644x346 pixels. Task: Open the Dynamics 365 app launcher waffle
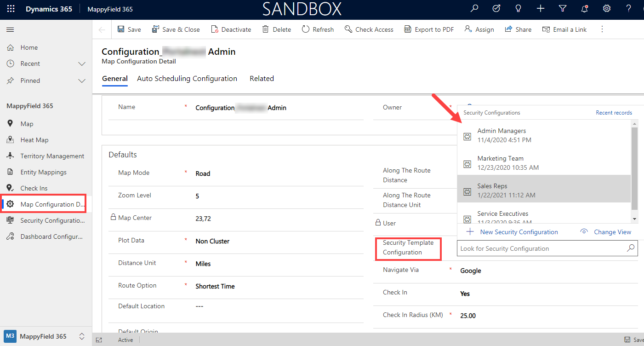(11, 9)
